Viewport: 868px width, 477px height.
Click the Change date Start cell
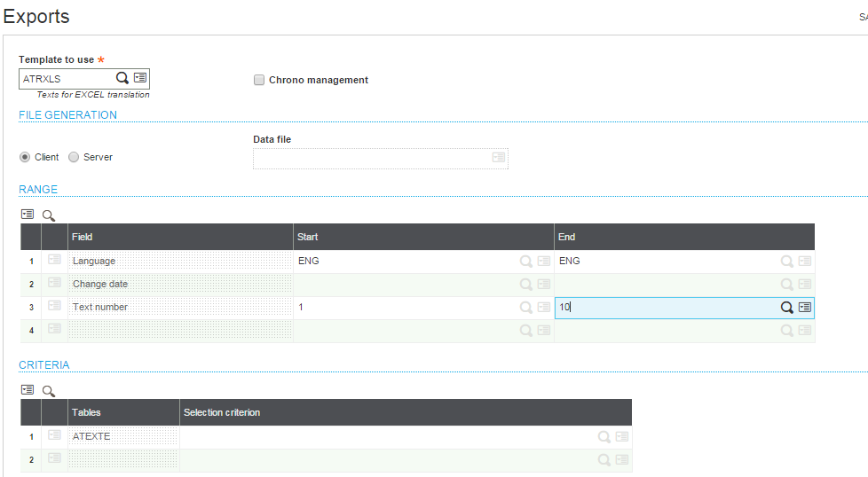(406, 285)
